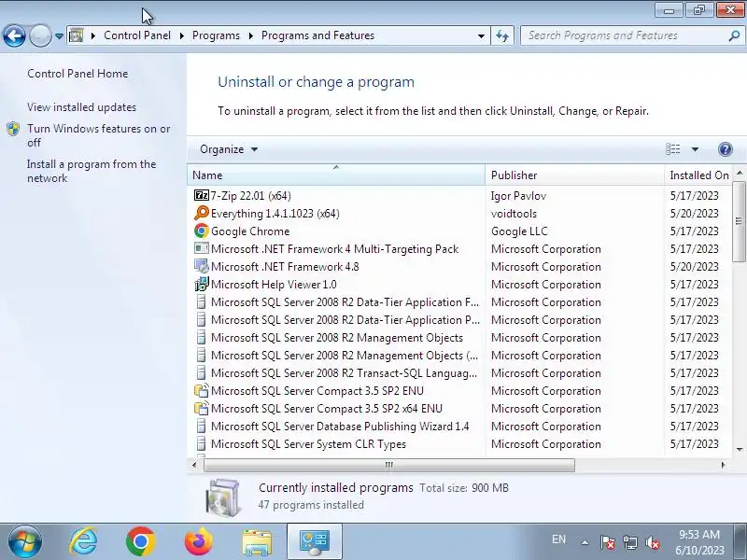Image resolution: width=747 pixels, height=560 pixels.
Task: Select the Microsoft SQL Server 2008 R2 Data-Tier Application F... row
Action: click(459, 302)
